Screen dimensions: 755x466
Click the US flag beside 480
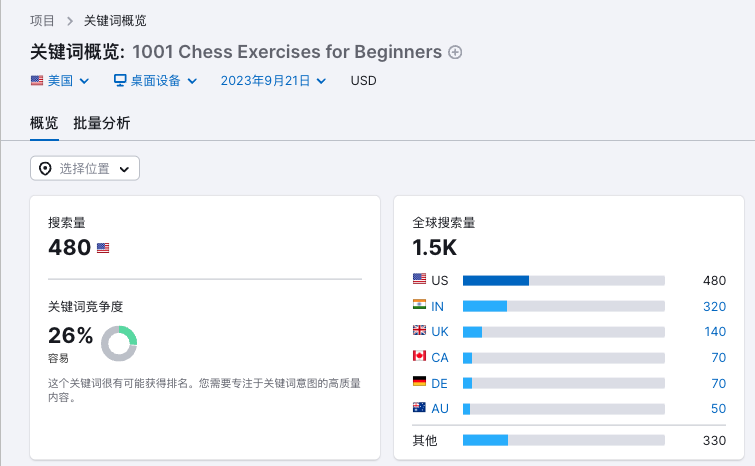[x=103, y=248]
